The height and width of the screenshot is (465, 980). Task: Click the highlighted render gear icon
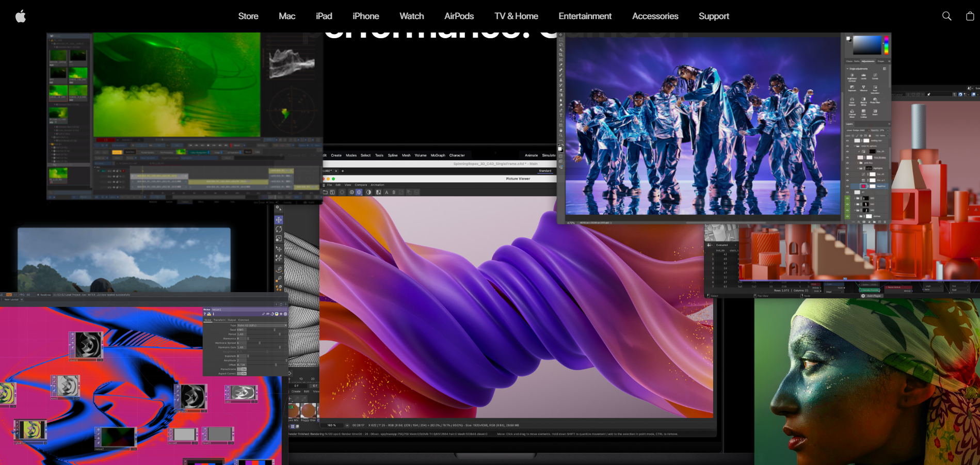pyautogui.click(x=359, y=192)
